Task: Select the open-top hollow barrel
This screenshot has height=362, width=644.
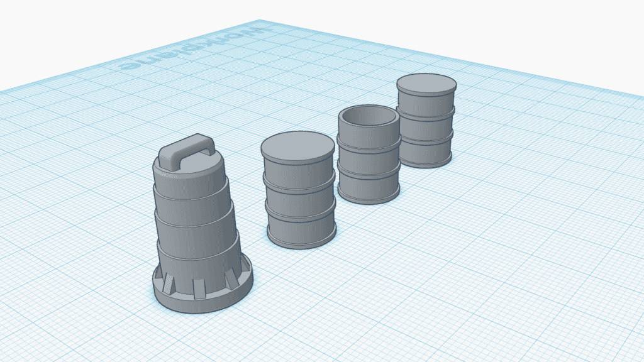Action: (369, 155)
